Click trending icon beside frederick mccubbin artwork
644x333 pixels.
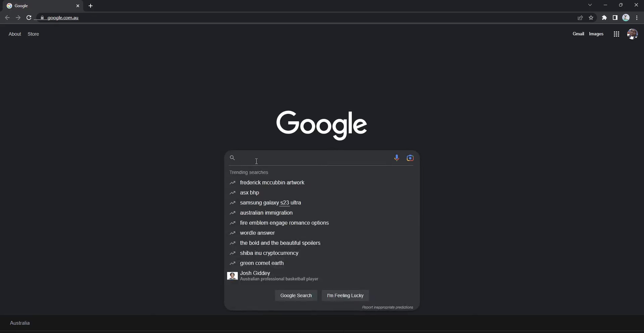232,183
